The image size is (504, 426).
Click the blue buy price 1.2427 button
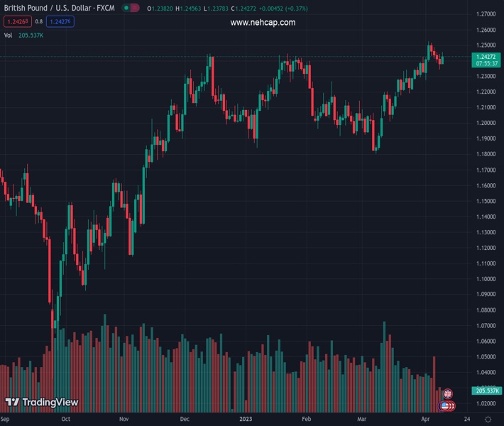[60, 21]
